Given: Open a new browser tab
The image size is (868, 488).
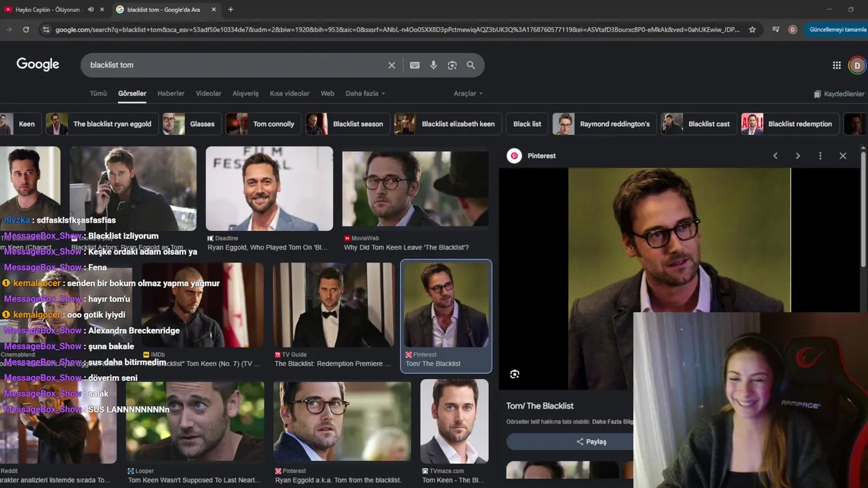Looking at the screenshot, I should (231, 9).
